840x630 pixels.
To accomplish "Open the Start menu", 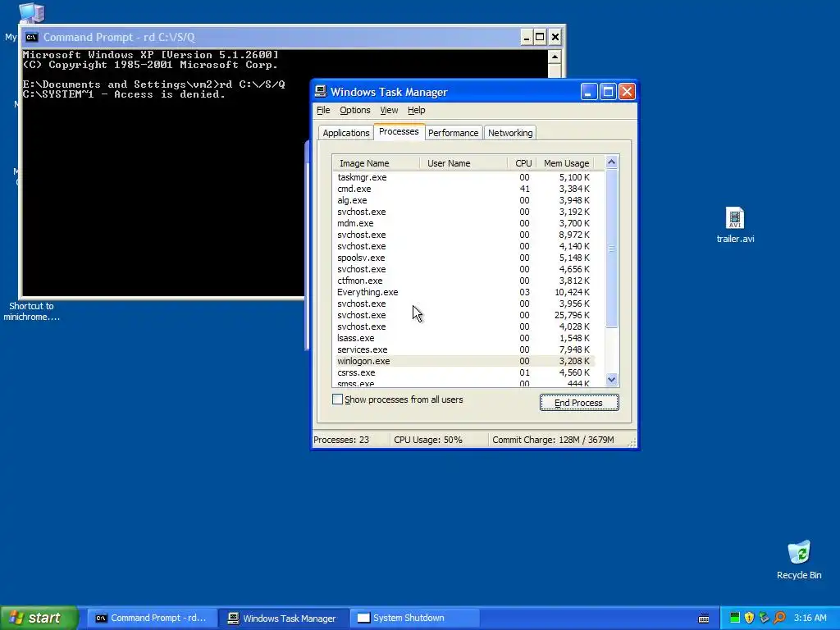I will pos(39,618).
